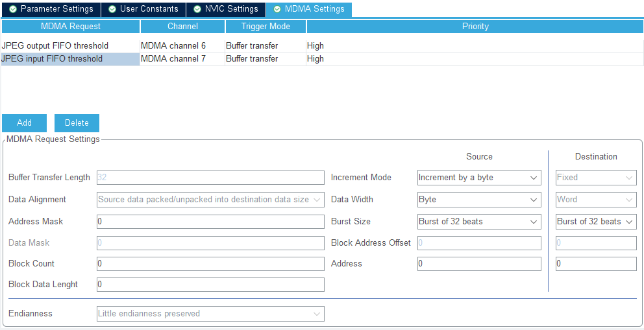Click the MDMA Request column header
This screenshot has height=330, width=644.
click(x=71, y=27)
